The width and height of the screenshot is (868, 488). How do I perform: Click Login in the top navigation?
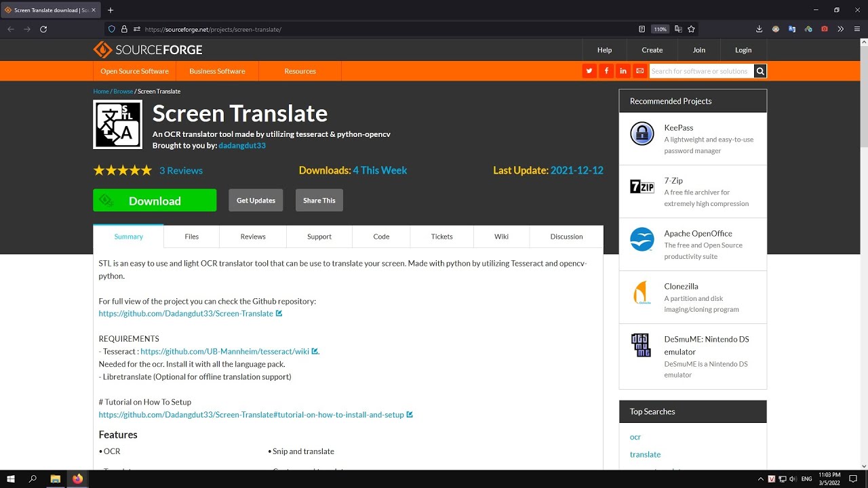[x=743, y=49]
